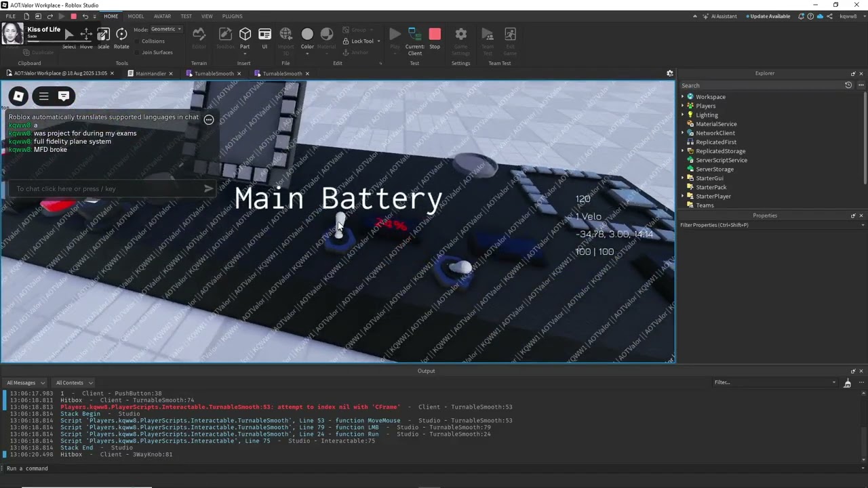868x488 pixels.
Task: Collapse the ribbon with the caret arrow
Action: (x=695, y=16)
